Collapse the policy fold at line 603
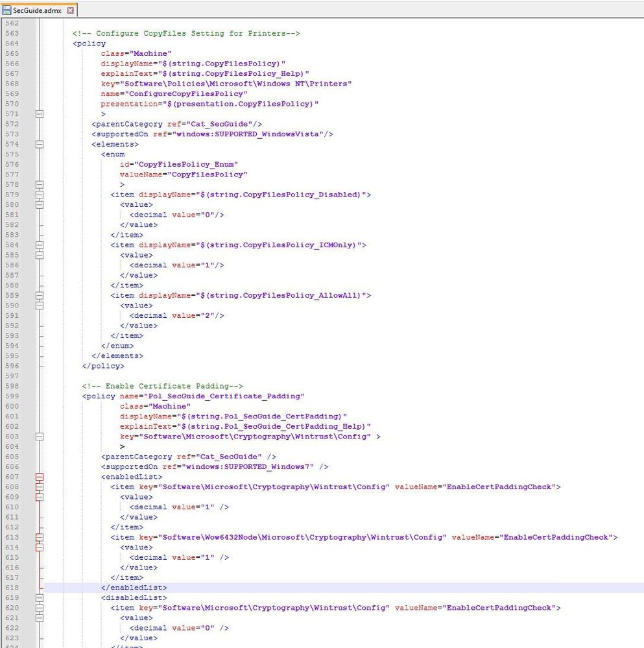 [x=40, y=437]
